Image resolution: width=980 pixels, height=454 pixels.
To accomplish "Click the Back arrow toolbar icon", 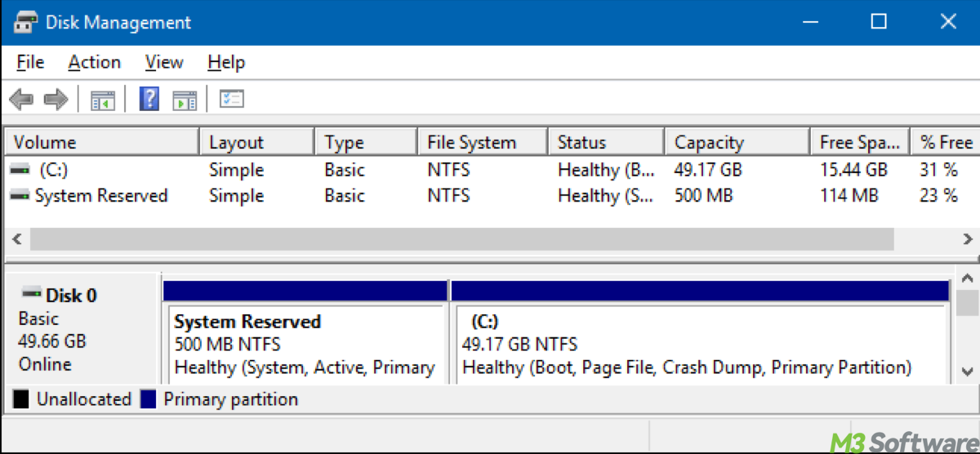I will tap(21, 100).
